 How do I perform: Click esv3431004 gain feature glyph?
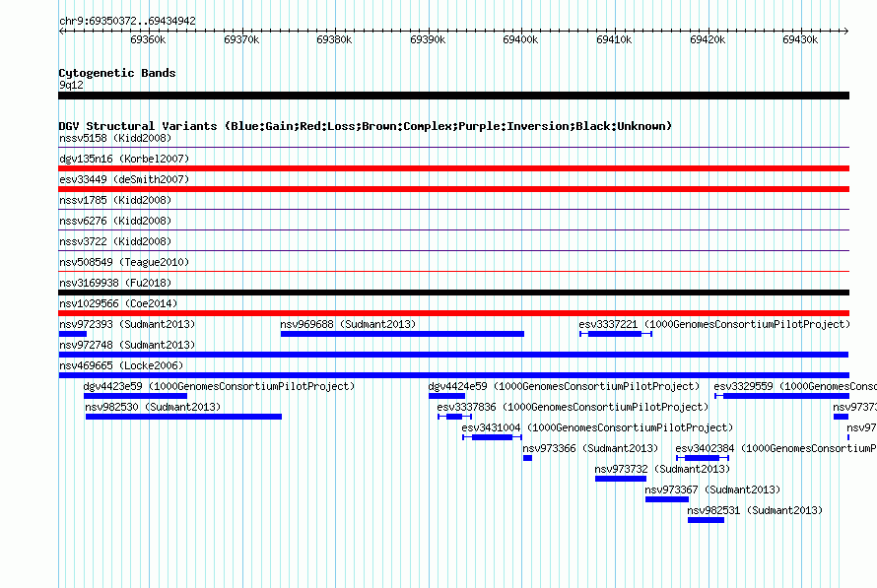click(492, 437)
